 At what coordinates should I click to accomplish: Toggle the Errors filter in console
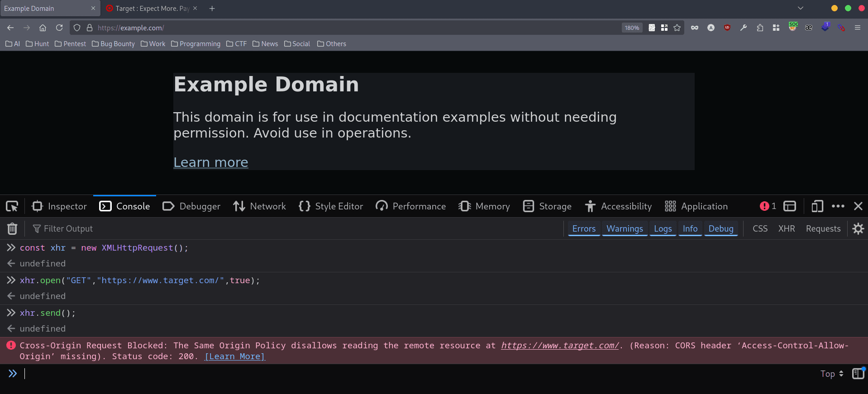click(x=584, y=229)
